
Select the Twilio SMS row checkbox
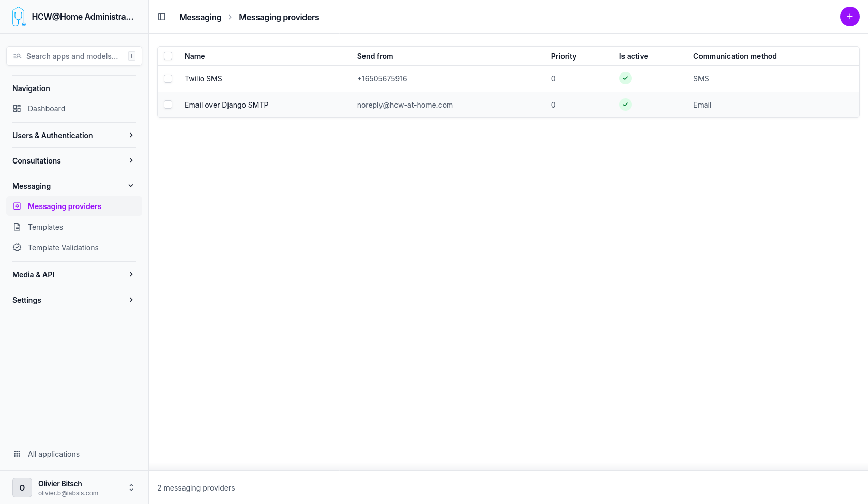[168, 79]
